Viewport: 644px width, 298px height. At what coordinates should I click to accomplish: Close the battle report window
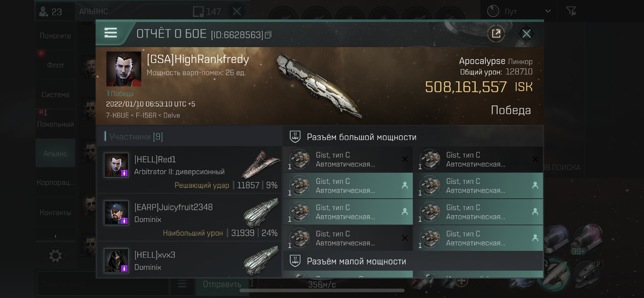pos(526,34)
